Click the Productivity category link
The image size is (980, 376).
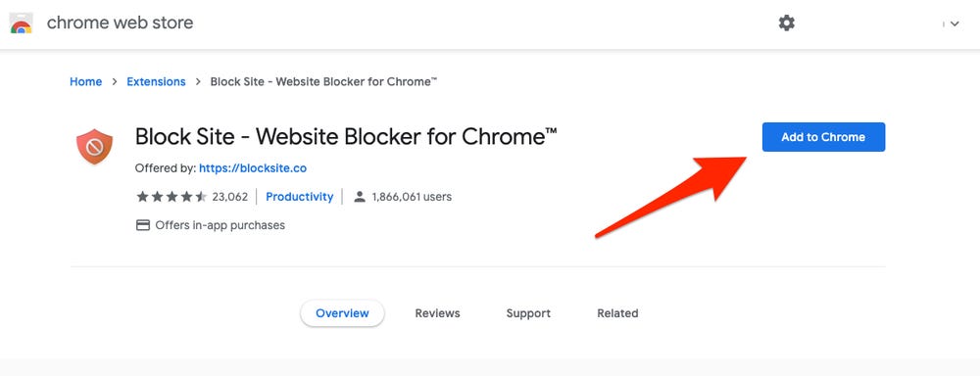(299, 197)
